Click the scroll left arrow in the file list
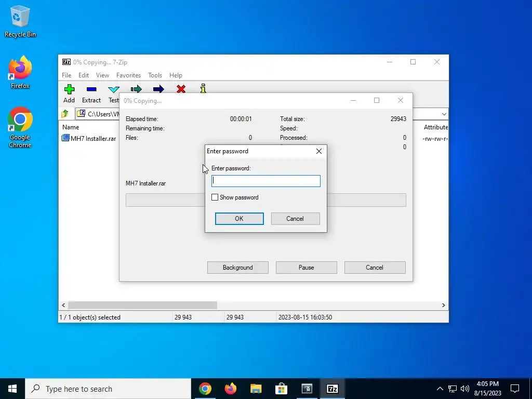 click(x=63, y=305)
